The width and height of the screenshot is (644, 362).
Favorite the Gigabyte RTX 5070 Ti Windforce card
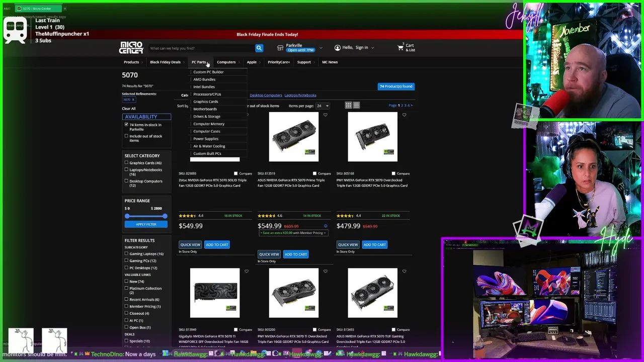coord(247,271)
